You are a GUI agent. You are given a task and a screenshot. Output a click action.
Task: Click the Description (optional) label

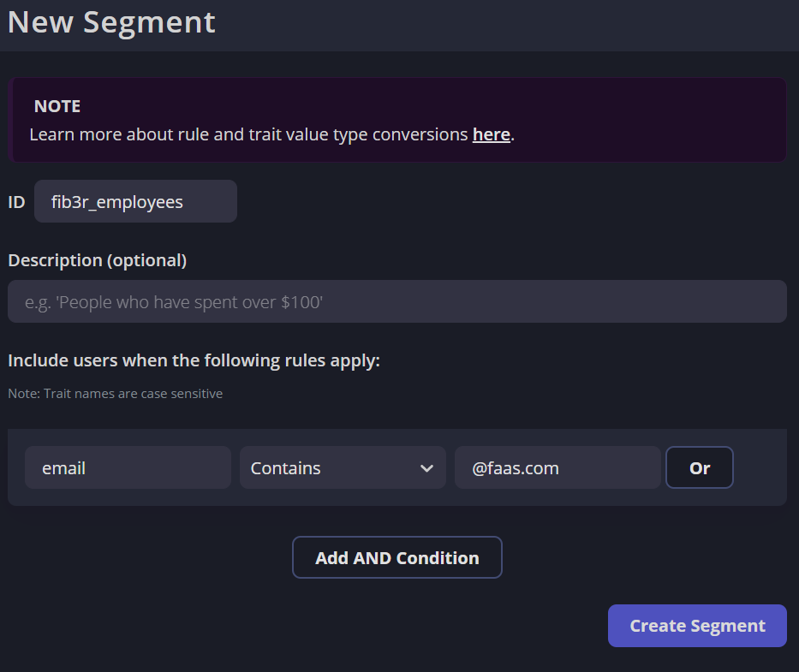(x=97, y=260)
